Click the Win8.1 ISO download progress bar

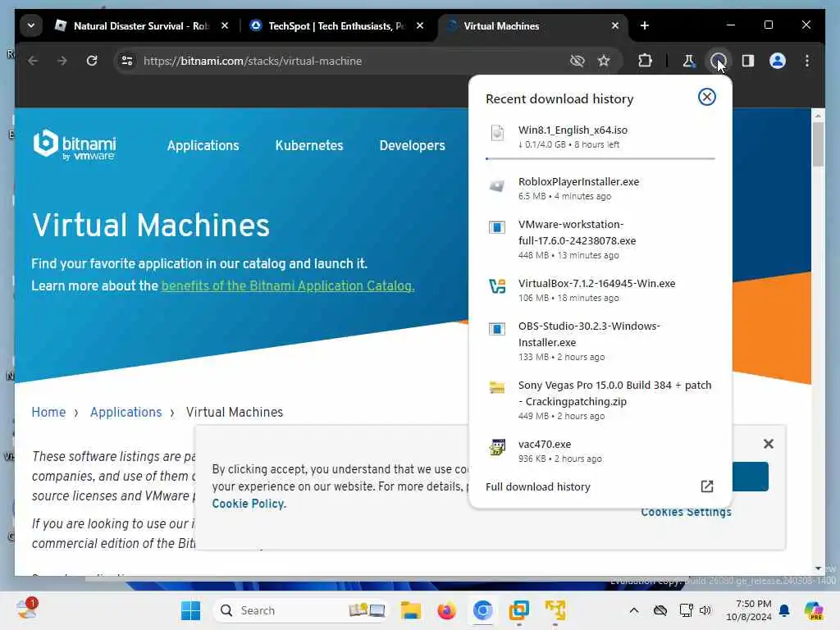pos(600,158)
